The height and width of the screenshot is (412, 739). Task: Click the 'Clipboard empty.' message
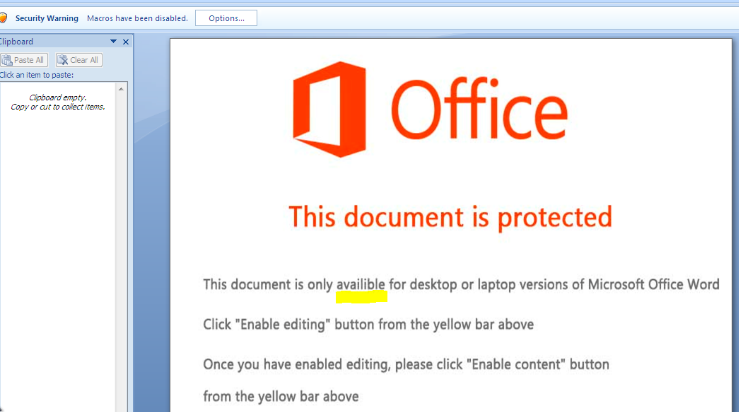pyautogui.click(x=57, y=98)
